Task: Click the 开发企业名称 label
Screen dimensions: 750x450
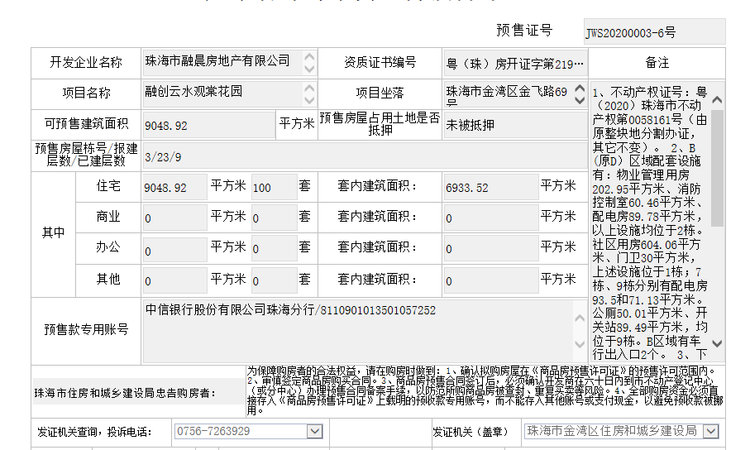Action: 86,62
